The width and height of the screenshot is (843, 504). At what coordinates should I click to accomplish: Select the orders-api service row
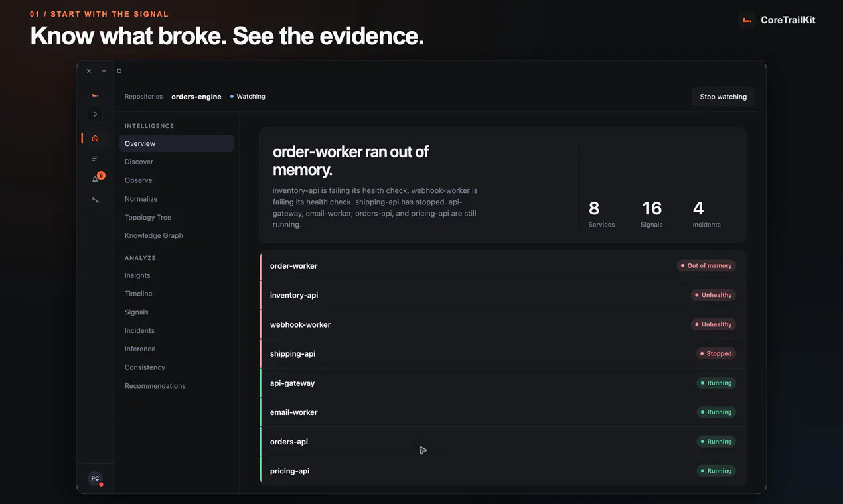point(502,441)
